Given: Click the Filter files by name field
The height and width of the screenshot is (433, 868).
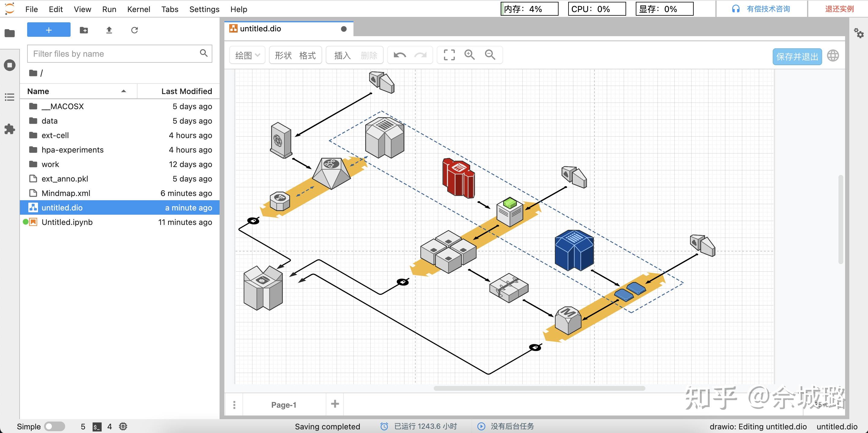Looking at the screenshot, I should (x=115, y=54).
